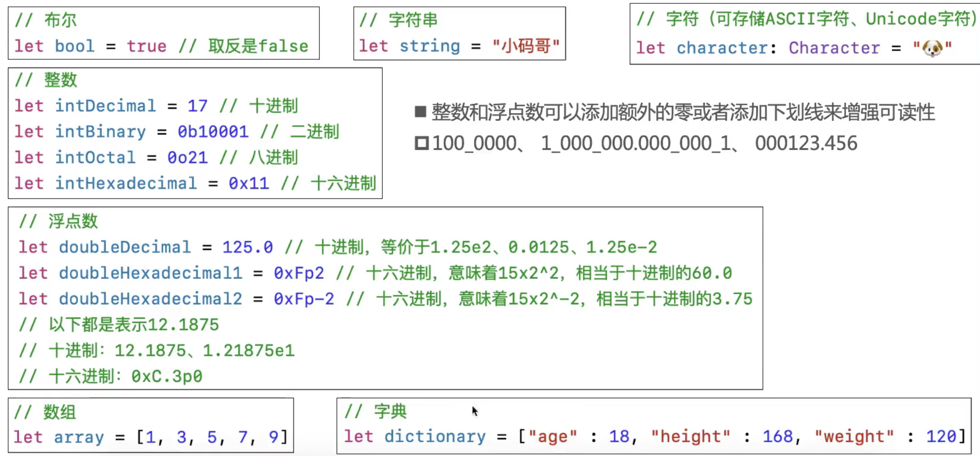Click the identifier 'array'
The width and height of the screenshot is (980, 456).
[79, 437]
